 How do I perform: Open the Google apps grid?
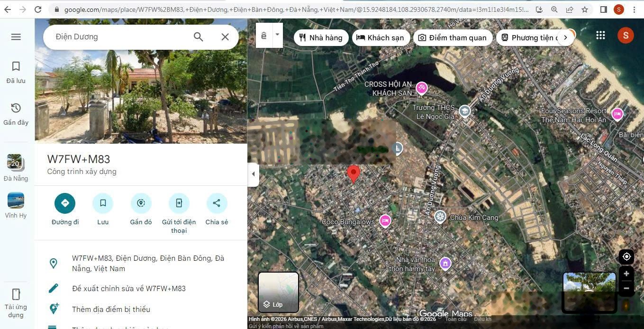click(x=600, y=35)
